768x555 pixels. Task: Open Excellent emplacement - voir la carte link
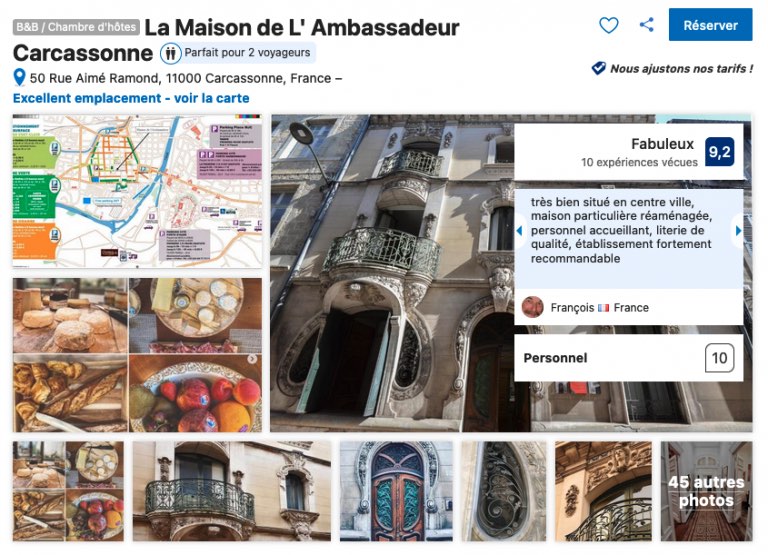click(x=131, y=98)
